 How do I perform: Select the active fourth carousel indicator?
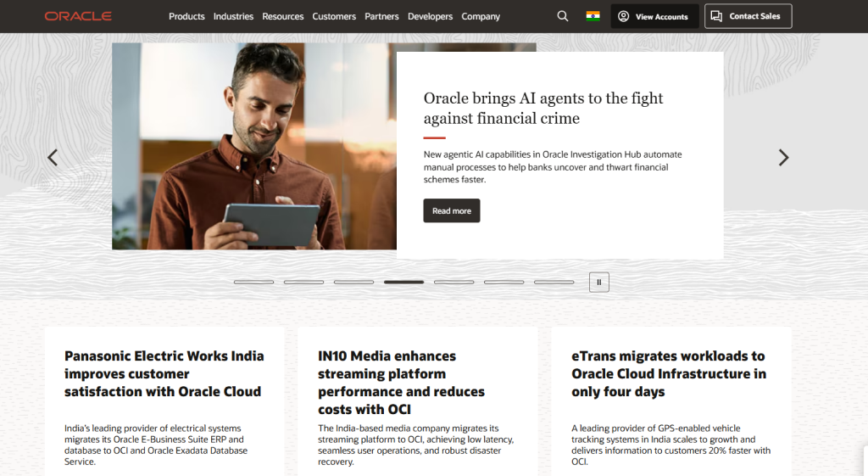pos(403,282)
